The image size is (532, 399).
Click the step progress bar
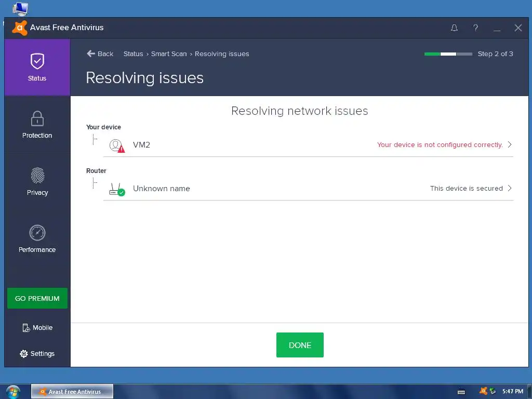[448, 54]
